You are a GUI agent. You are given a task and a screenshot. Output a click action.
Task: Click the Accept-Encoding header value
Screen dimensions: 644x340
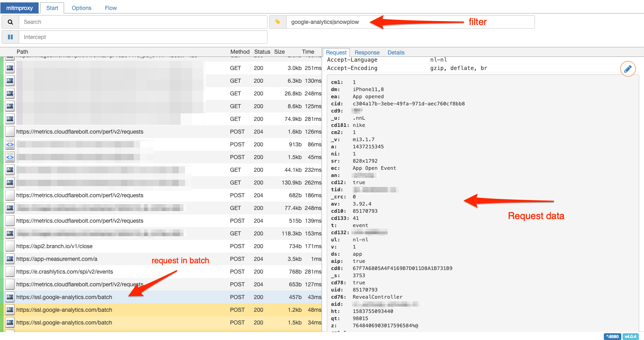pyautogui.click(x=459, y=68)
